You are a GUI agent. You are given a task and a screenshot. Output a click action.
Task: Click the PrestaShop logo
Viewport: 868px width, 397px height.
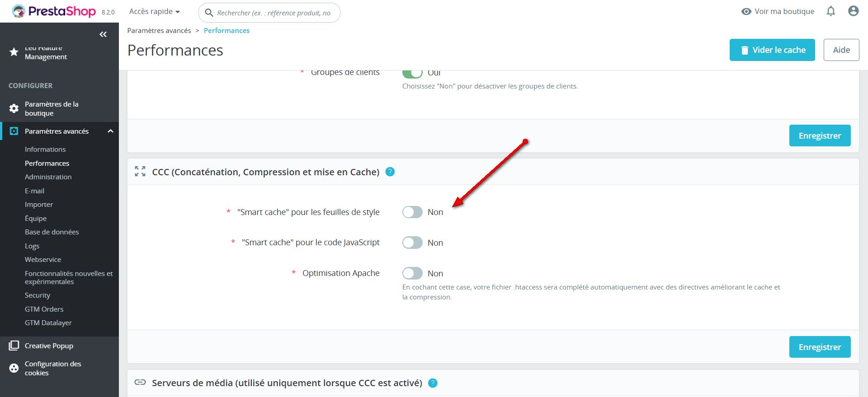54,11
